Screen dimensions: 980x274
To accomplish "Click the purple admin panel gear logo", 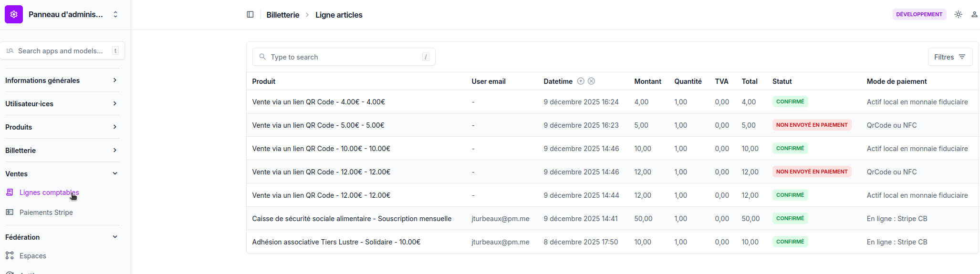I will 14,14.
